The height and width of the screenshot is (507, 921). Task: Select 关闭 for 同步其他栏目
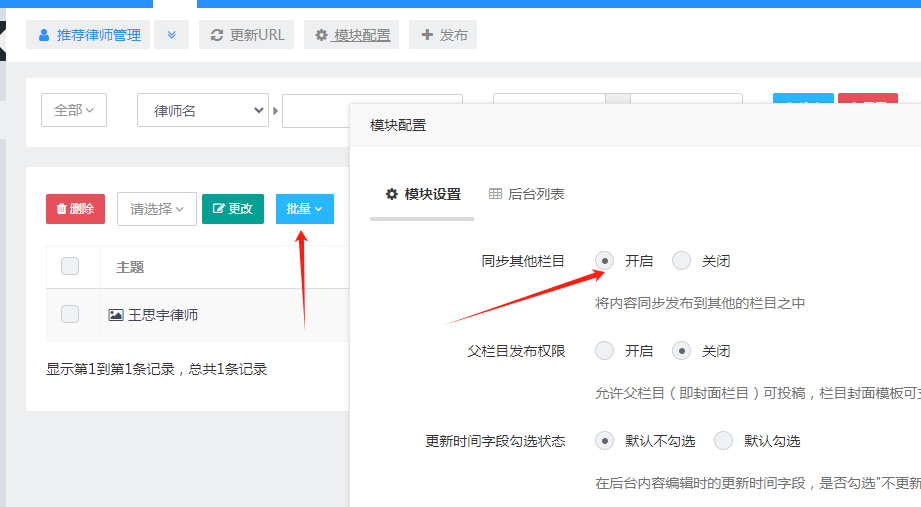coord(681,261)
